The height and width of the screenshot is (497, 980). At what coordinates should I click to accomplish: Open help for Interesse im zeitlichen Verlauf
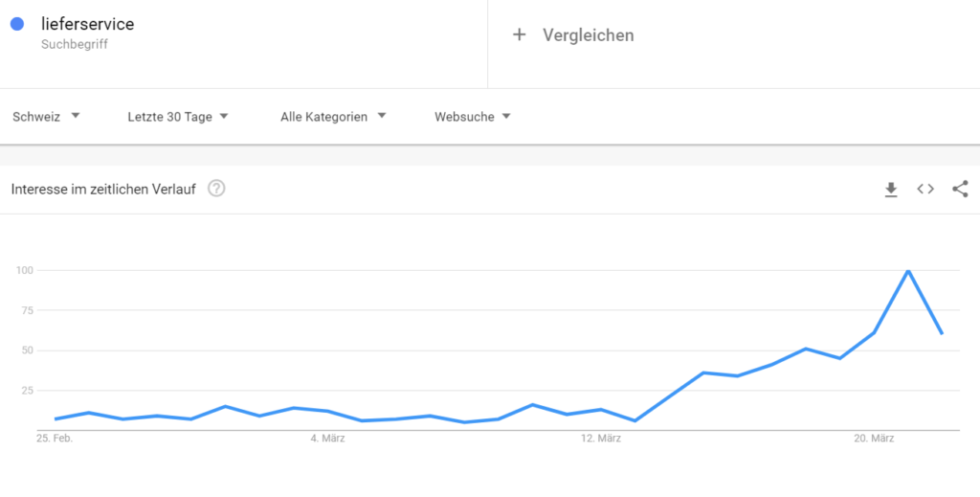click(x=216, y=190)
